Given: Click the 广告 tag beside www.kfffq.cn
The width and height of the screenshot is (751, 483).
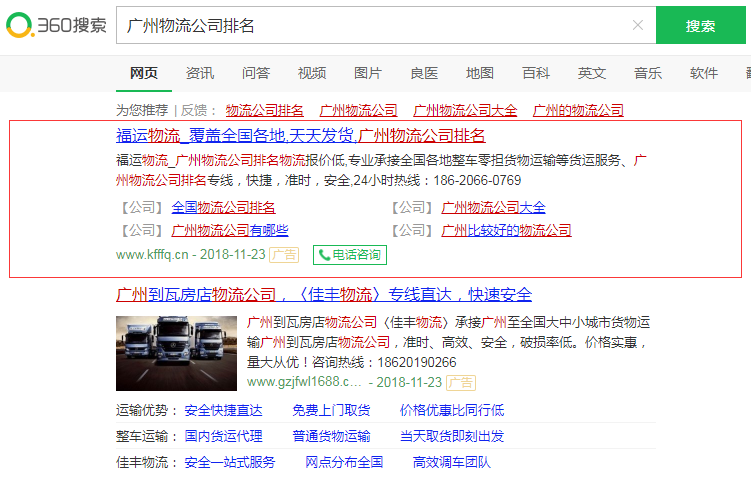Looking at the screenshot, I should (284, 255).
